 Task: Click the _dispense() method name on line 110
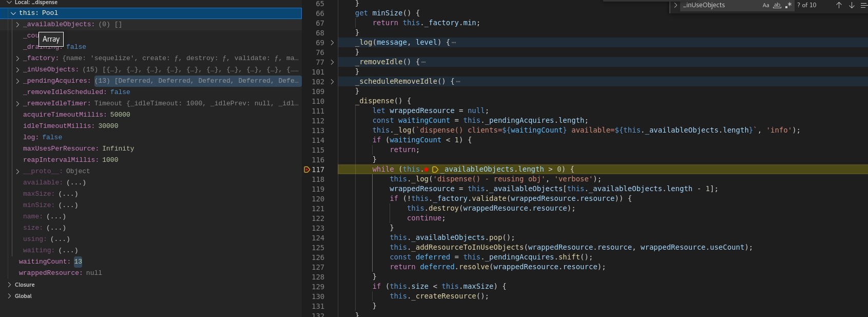tap(375, 101)
